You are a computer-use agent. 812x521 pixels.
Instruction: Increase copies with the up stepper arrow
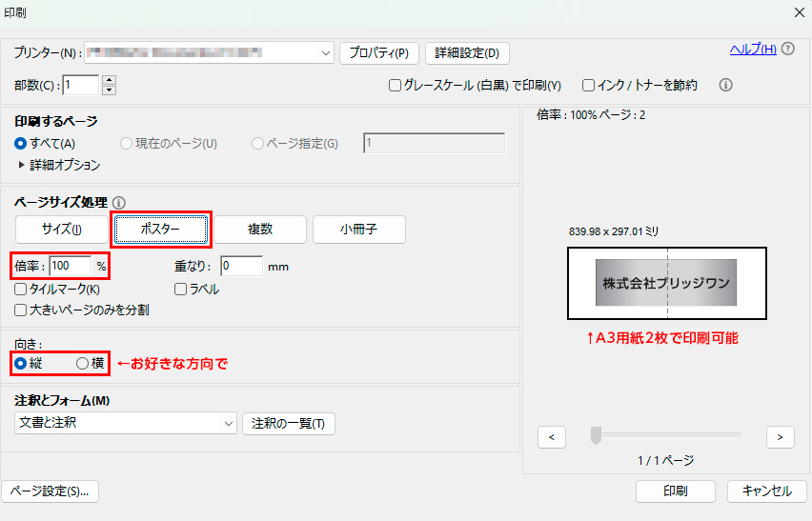[x=109, y=80]
